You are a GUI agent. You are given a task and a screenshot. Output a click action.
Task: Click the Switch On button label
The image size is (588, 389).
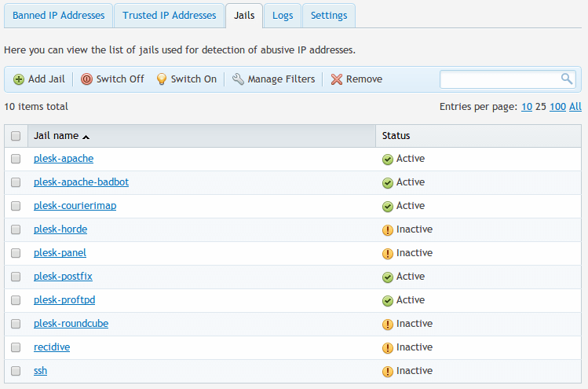point(194,79)
